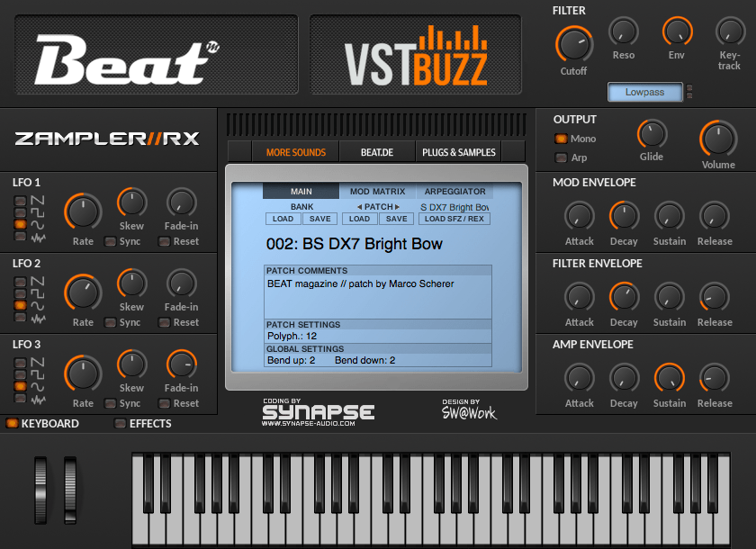Click the LOAD SFZ / REX button
Screen dimensions: 756x549
454,219
